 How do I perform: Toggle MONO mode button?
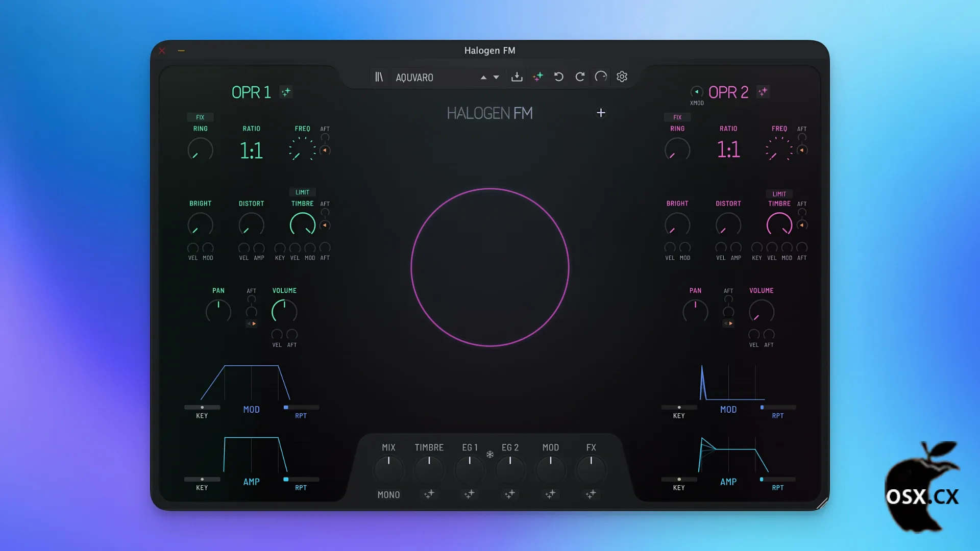point(388,495)
